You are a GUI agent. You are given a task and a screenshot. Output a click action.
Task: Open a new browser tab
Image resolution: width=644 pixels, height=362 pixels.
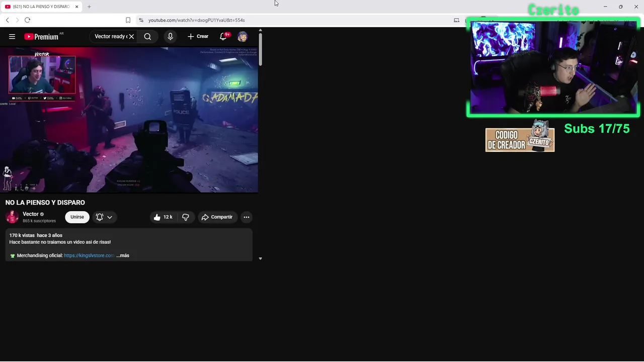point(89,7)
